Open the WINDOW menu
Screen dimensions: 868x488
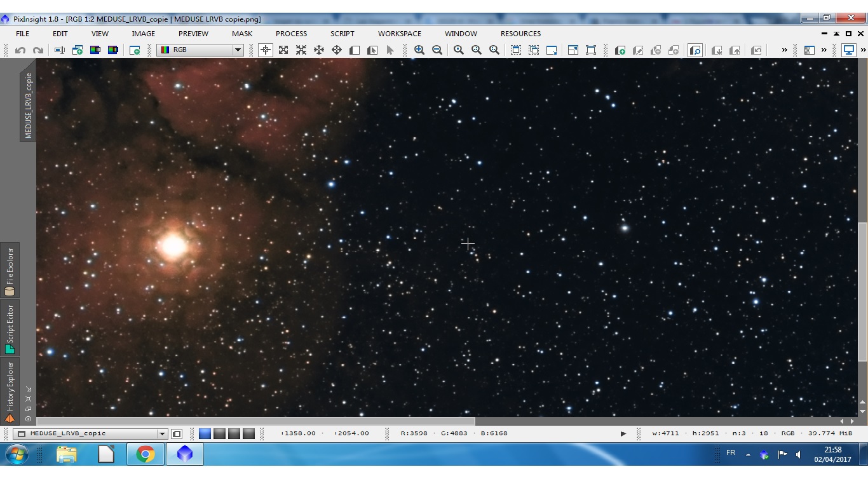(x=461, y=34)
